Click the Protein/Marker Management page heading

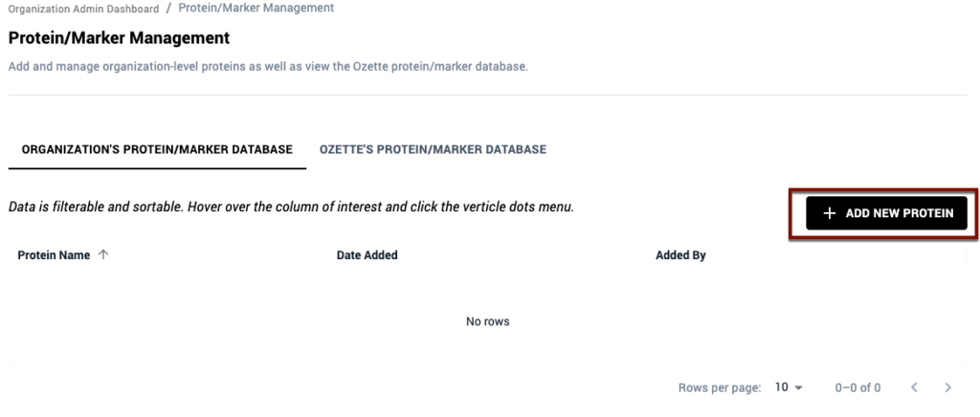119,38
